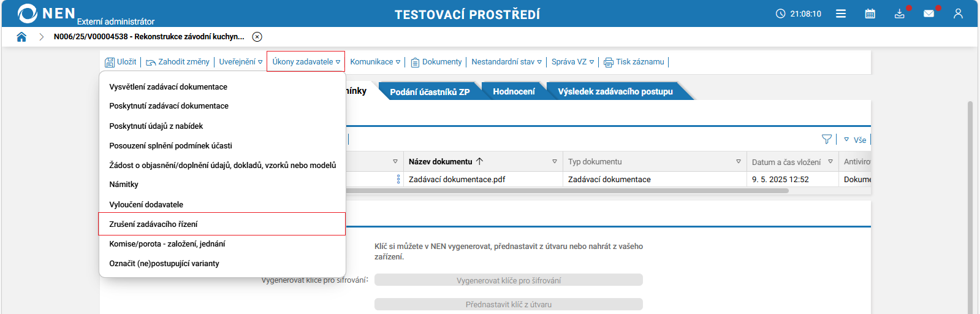Switch to Podání účastníků ZP tab
The height and width of the screenshot is (314, 980).
pos(430,91)
